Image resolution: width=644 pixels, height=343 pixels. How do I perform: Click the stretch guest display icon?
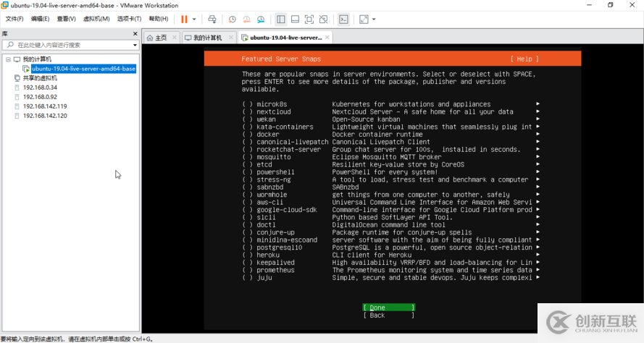click(364, 20)
